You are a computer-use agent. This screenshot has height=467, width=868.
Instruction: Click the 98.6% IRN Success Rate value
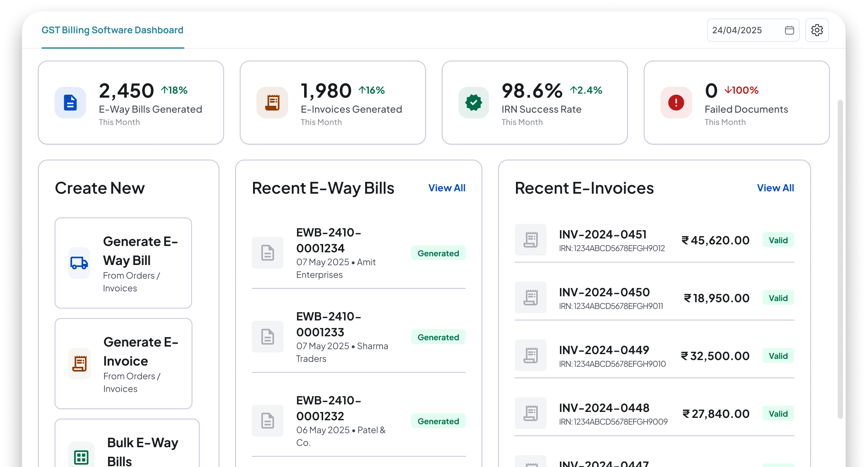[532, 91]
